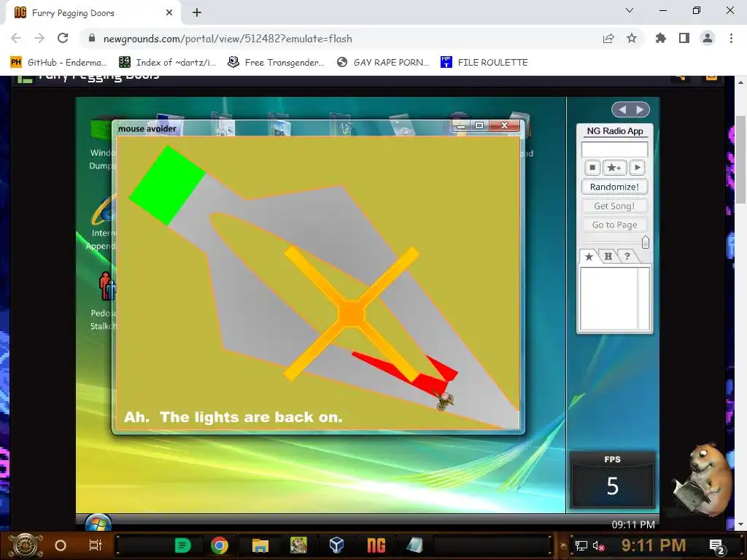Open the tab search chevron dropdown
The height and width of the screenshot is (560, 747).
point(630,10)
